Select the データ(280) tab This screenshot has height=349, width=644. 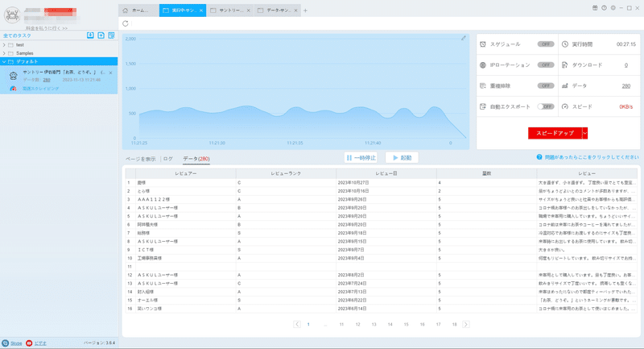(196, 159)
